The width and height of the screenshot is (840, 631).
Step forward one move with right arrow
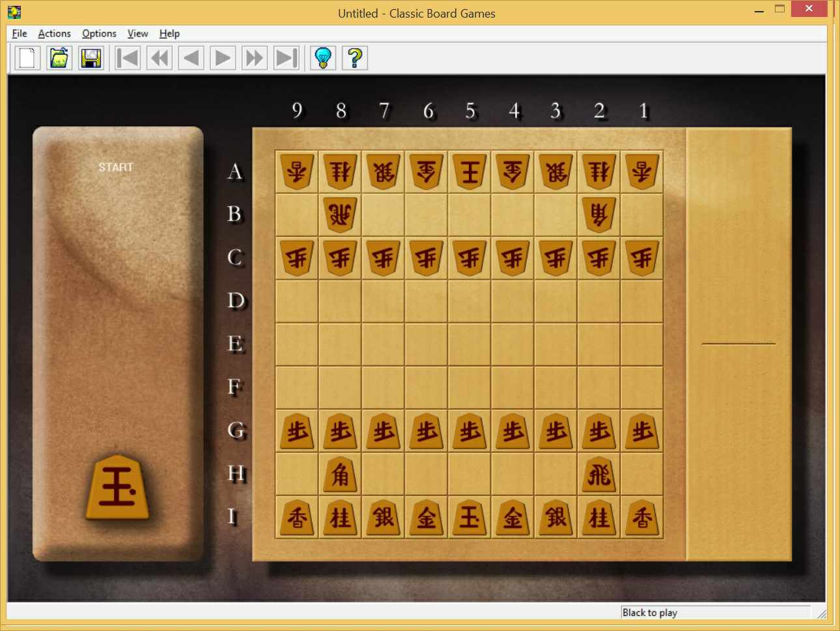(223, 58)
